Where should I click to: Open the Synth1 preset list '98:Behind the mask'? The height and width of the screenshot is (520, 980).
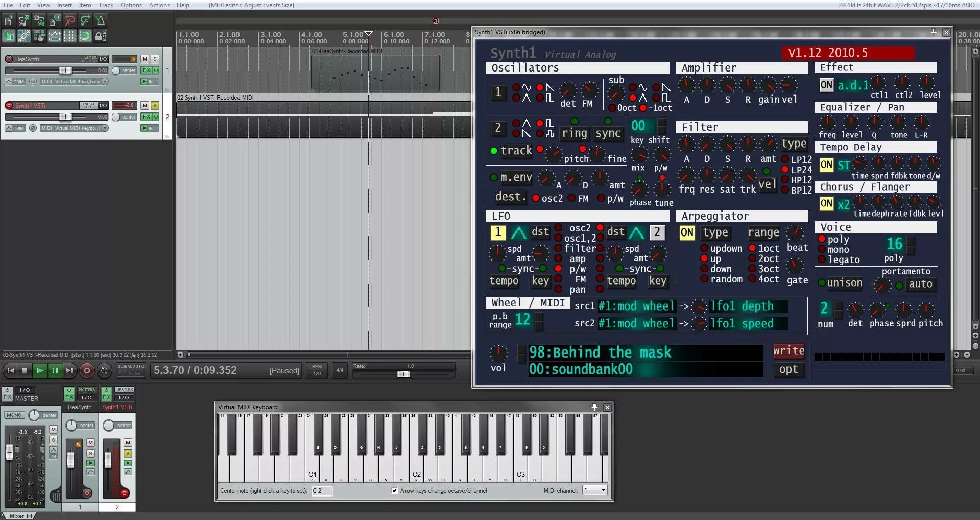pos(646,352)
